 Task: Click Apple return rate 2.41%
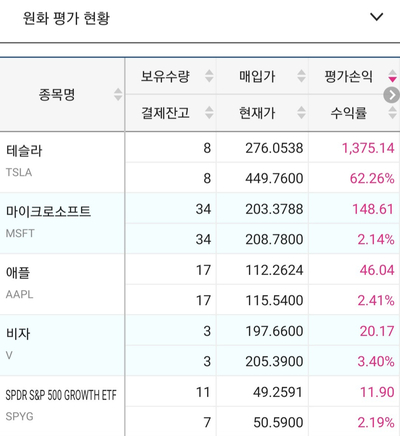(x=376, y=300)
